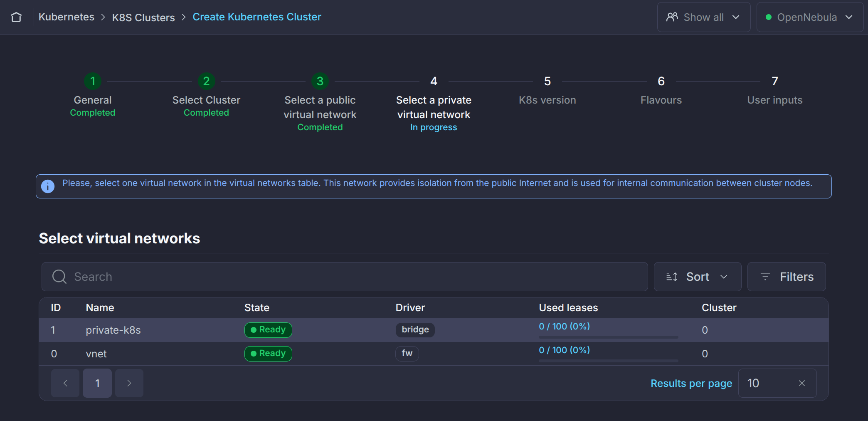Click the magnifier search icon
Screen dimensions: 868x421
click(59, 277)
